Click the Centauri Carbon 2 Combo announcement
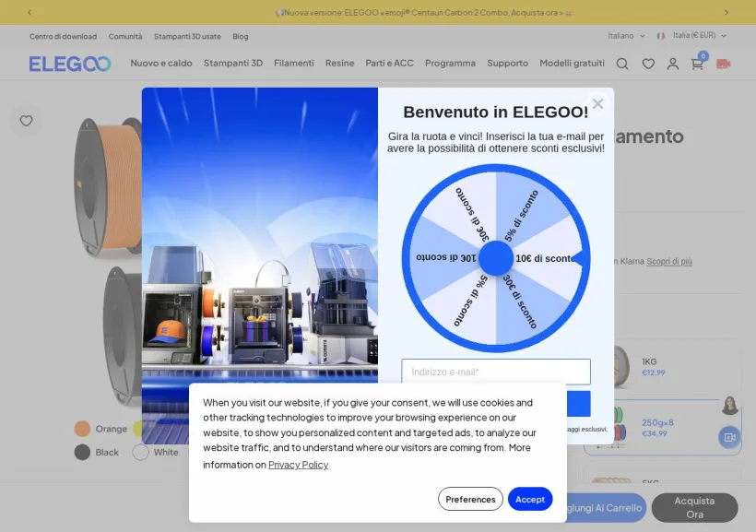Screen dimensions: 756x532 click(x=423, y=13)
